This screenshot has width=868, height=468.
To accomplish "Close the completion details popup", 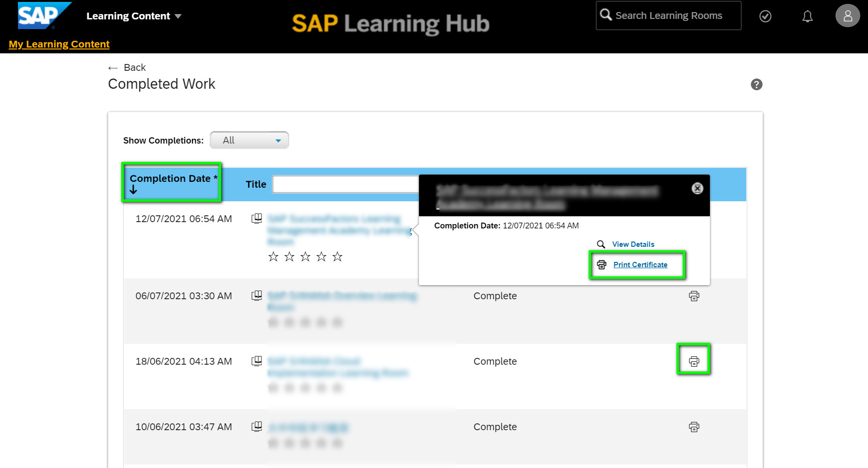I will click(x=697, y=189).
